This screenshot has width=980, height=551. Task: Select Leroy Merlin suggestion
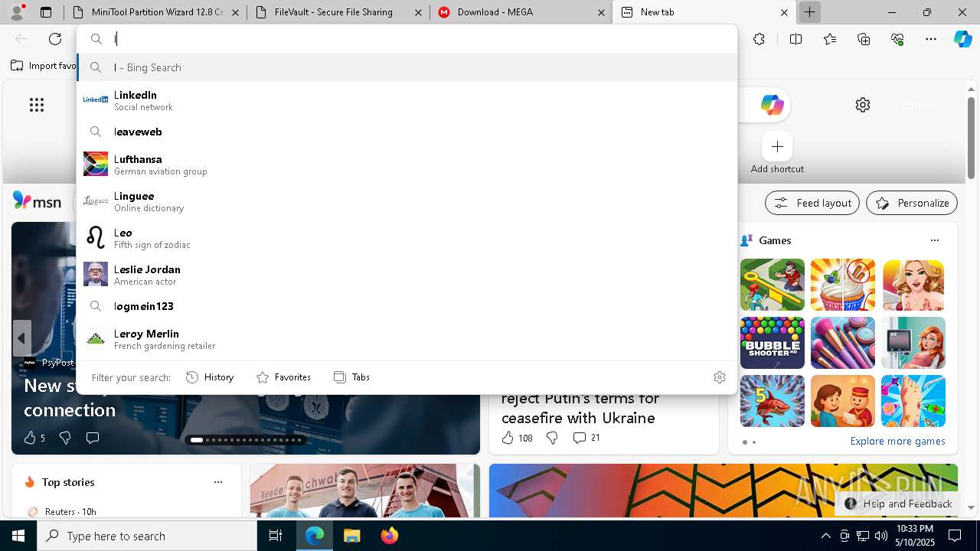(407, 339)
